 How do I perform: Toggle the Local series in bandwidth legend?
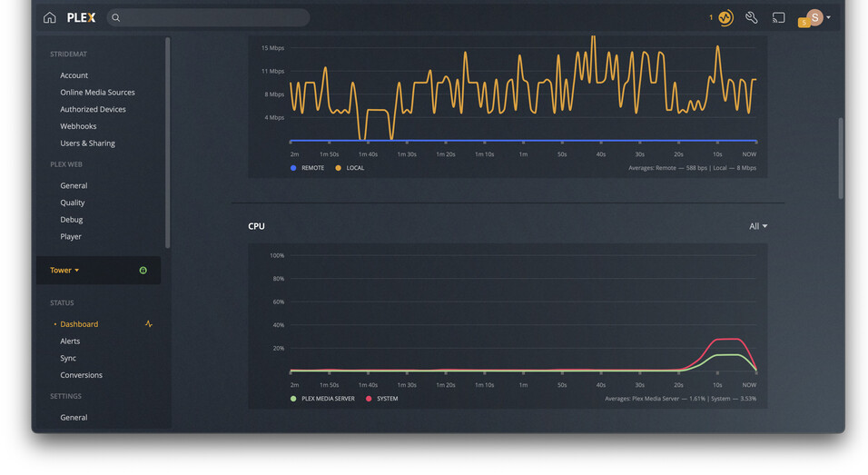click(x=350, y=168)
